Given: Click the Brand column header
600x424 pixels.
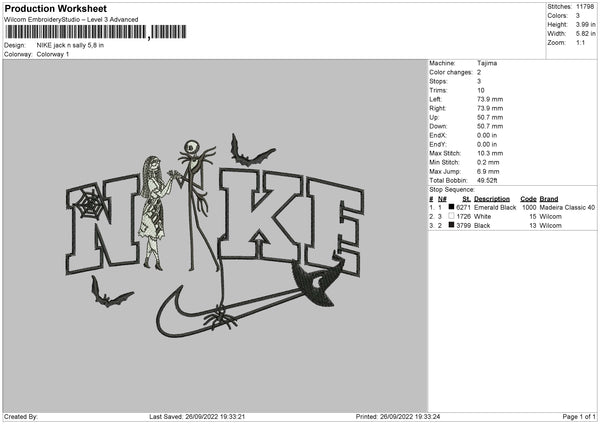Looking at the screenshot, I should coord(549,199).
